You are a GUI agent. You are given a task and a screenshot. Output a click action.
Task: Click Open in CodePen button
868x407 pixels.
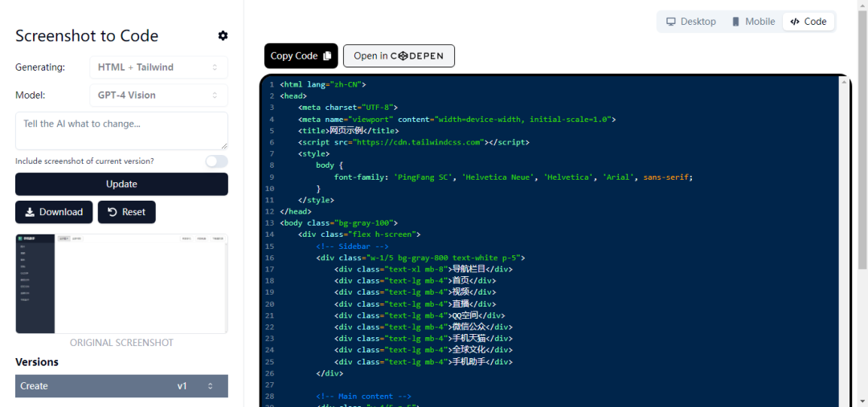tap(399, 56)
